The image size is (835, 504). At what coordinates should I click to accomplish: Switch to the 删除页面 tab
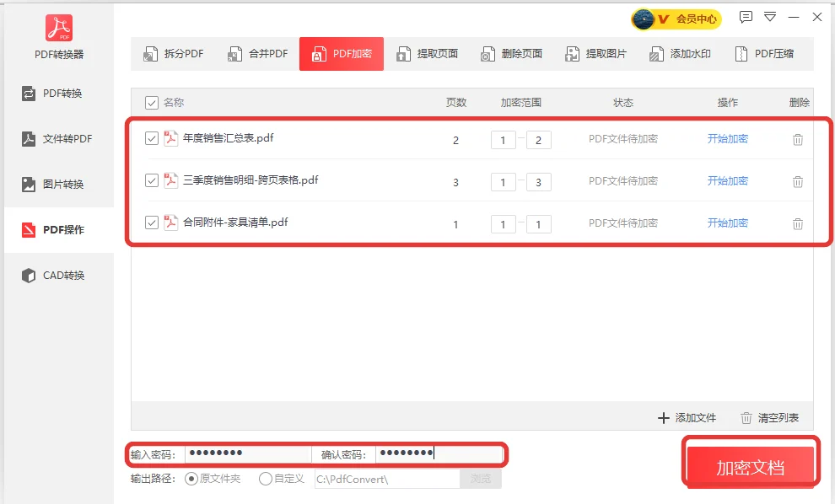coord(510,54)
